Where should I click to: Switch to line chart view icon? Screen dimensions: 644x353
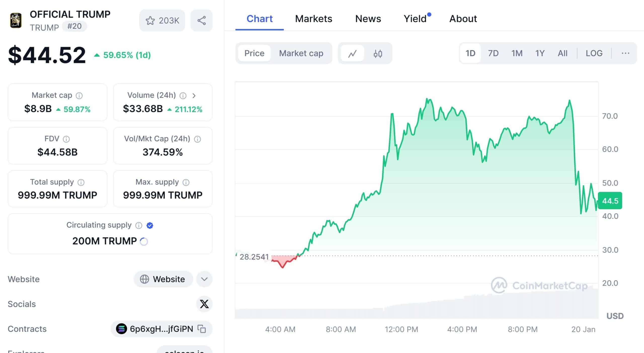click(352, 53)
